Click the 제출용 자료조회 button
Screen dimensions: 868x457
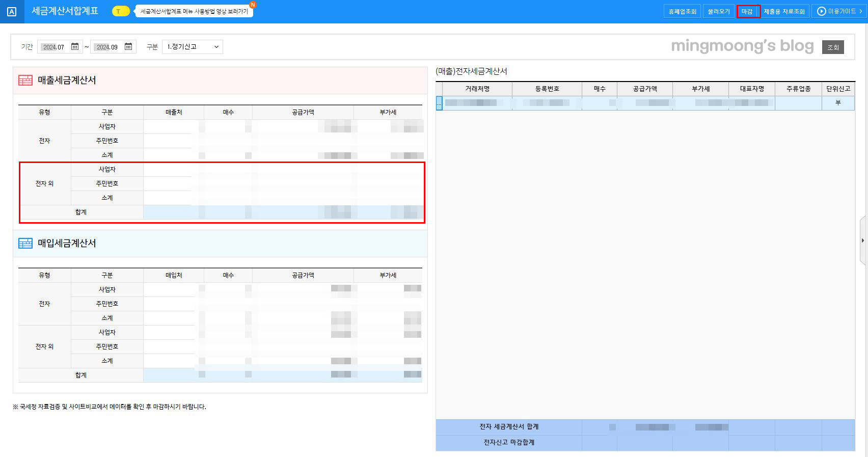click(784, 11)
